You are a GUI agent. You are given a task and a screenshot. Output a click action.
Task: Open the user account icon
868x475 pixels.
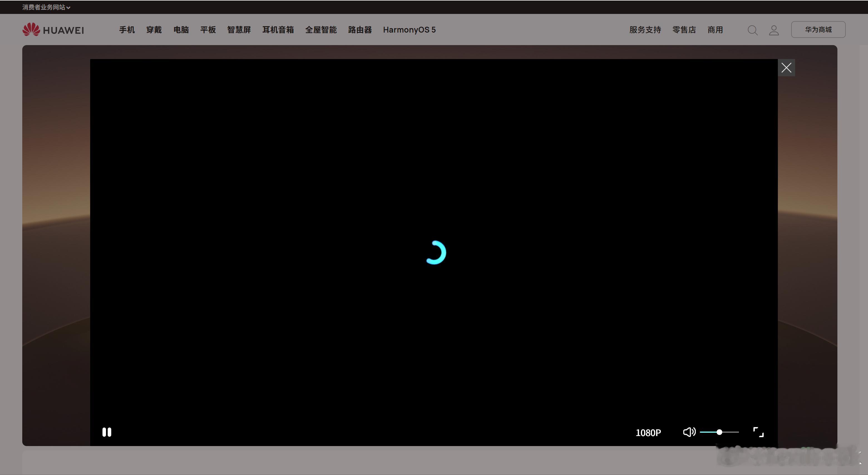pos(774,30)
